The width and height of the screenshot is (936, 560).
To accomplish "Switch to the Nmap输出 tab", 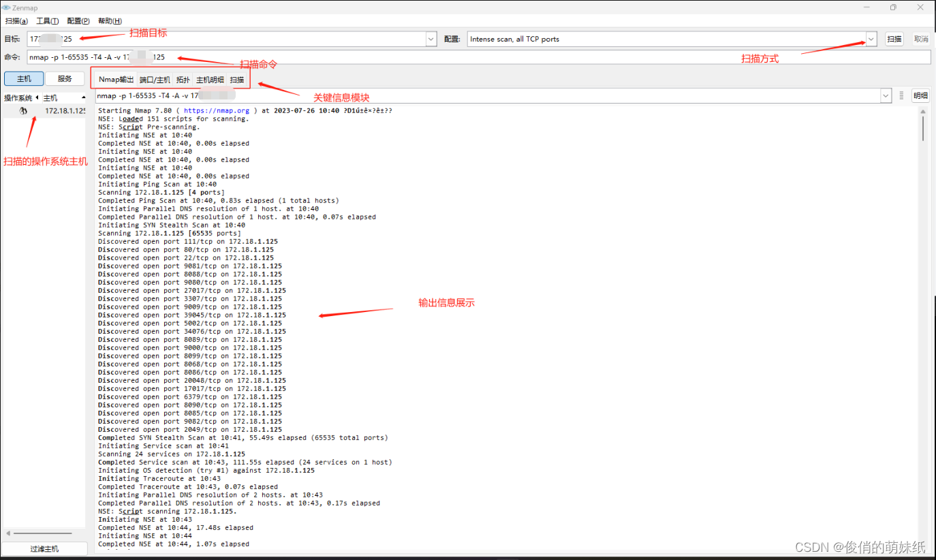I will tap(116, 80).
